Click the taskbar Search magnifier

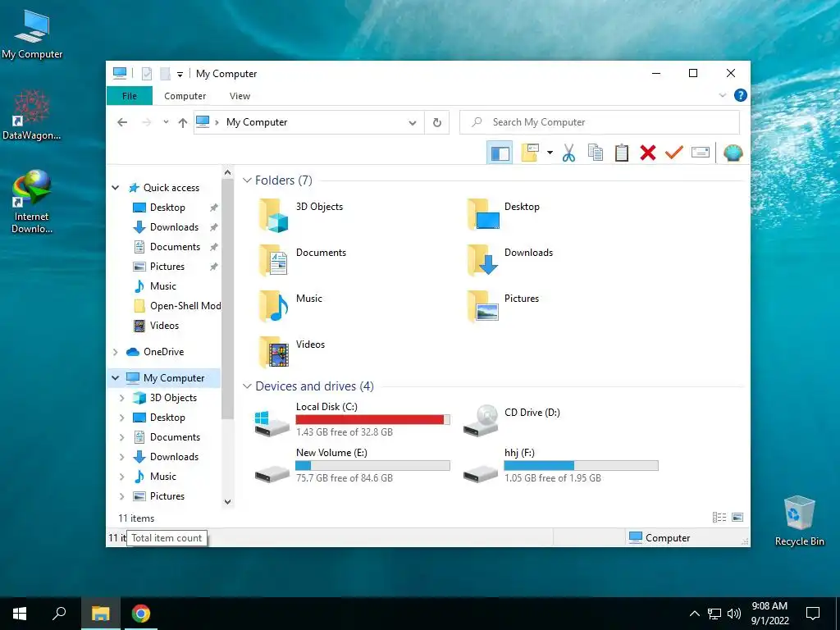click(59, 614)
